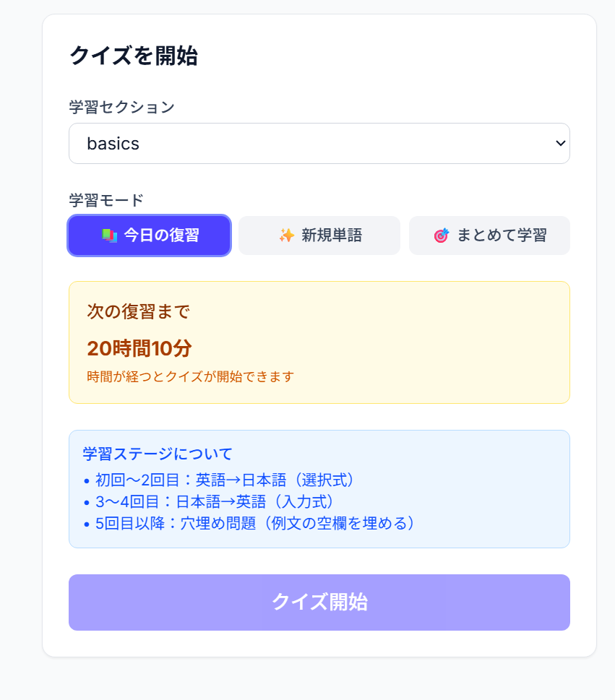Click the sparkles icon beside 新規単語

287,236
